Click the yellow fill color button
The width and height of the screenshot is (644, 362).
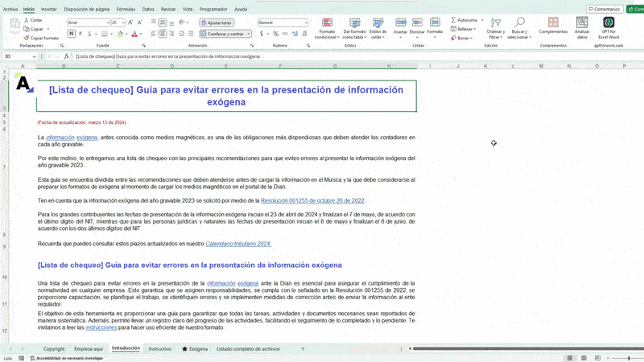click(121, 34)
